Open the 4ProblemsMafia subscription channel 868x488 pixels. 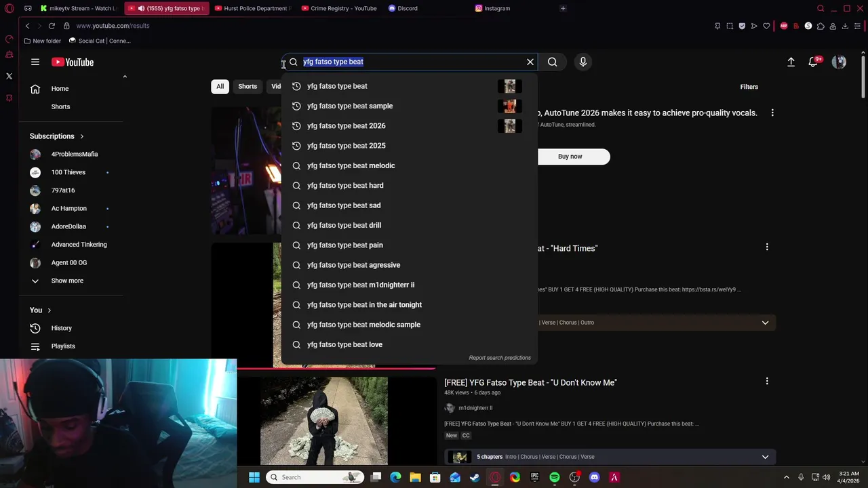(x=71, y=155)
